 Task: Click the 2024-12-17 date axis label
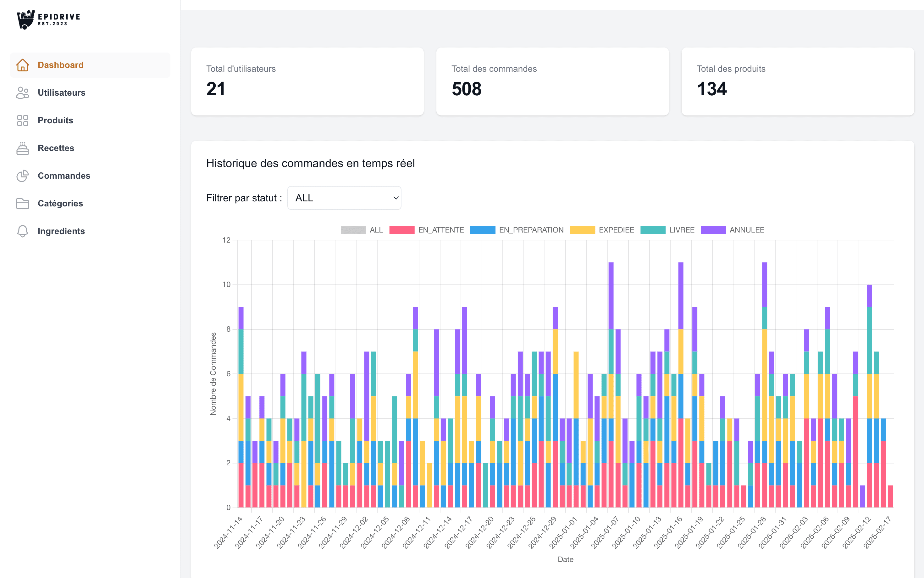458,532
